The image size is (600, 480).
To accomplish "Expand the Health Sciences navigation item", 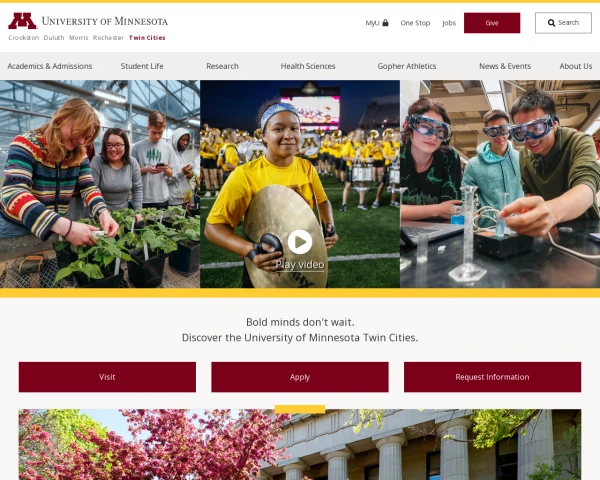I will coord(308,66).
